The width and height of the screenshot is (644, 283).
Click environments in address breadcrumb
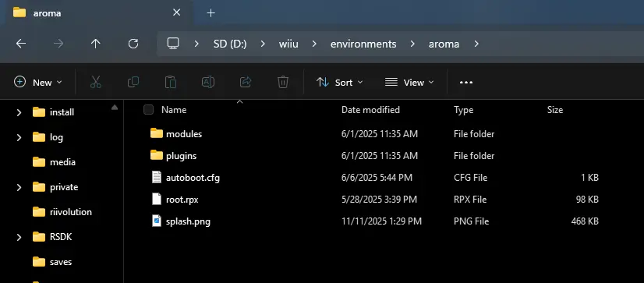point(363,44)
